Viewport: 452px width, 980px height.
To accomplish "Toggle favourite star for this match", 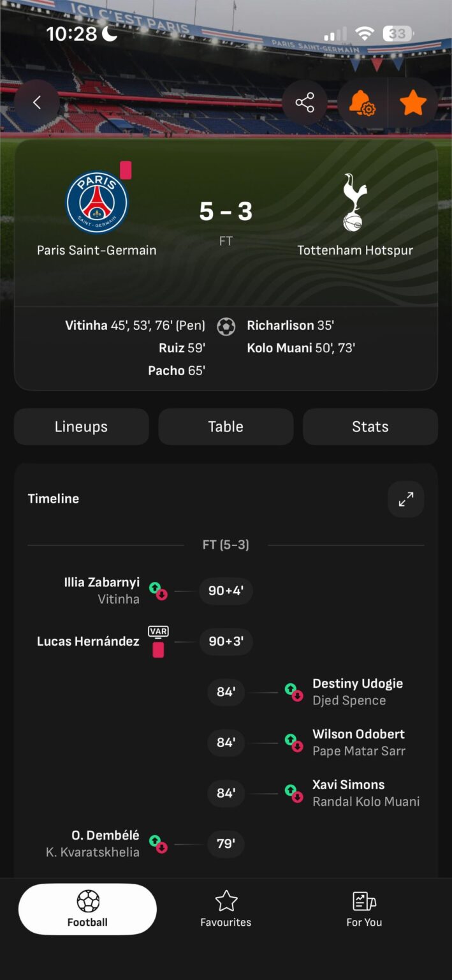I will [413, 102].
